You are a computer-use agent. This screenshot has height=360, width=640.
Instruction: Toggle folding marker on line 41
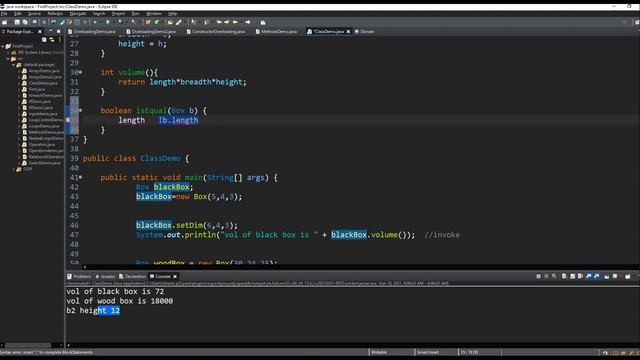point(80,178)
